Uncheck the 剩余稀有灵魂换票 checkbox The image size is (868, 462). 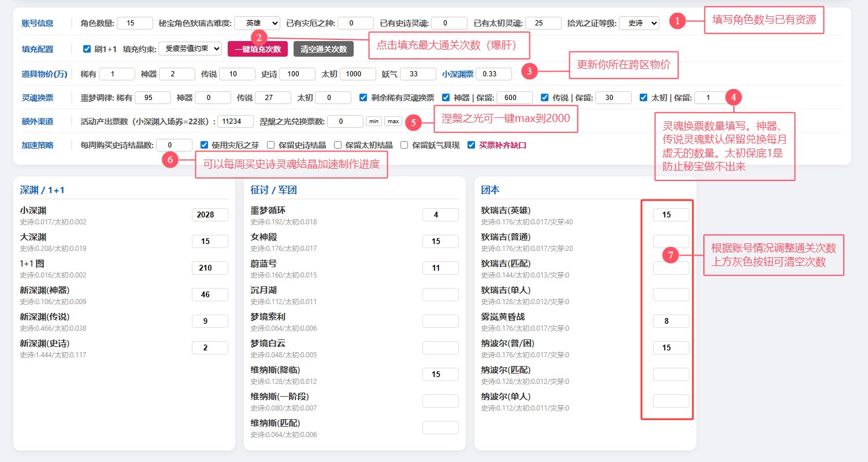click(362, 98)
